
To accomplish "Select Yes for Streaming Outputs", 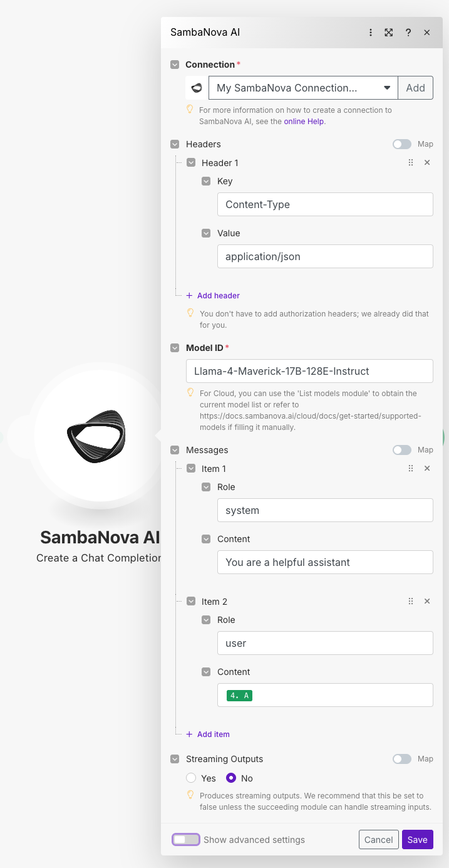I will tap(191, 778).
